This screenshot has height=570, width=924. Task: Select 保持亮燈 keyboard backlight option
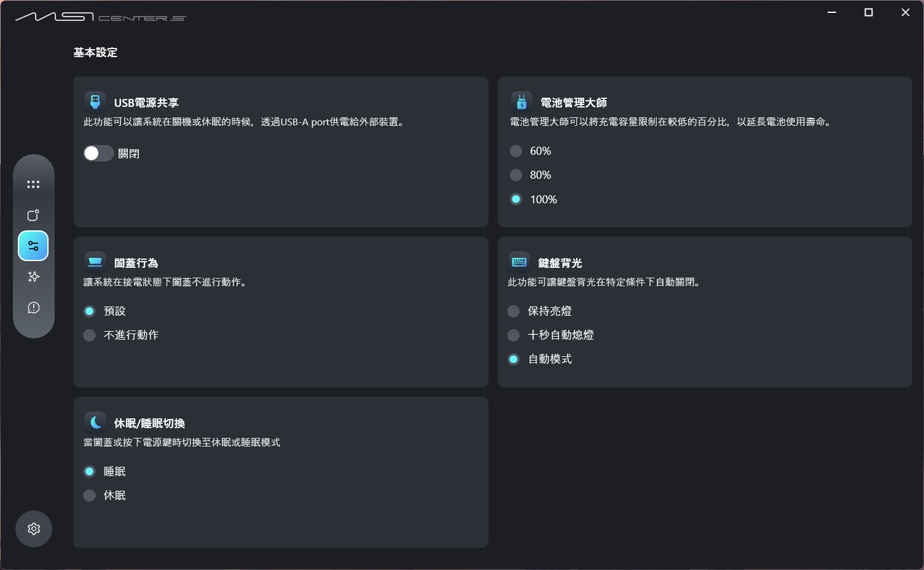514,311
